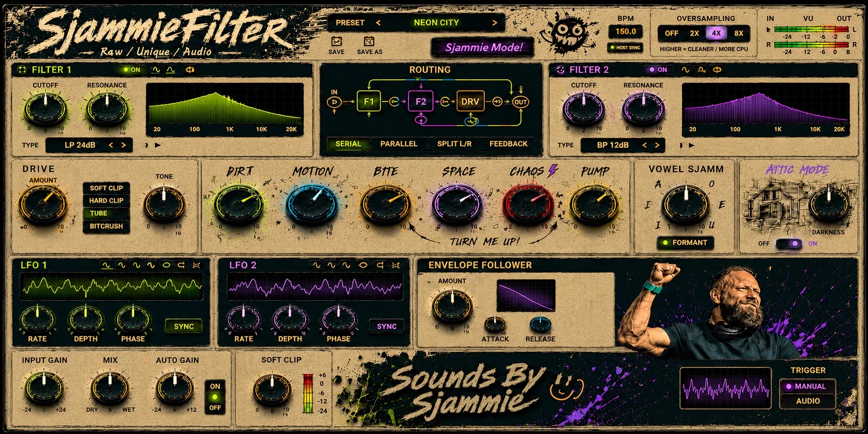Set Auto Gain to OFF
This screenshot has width=868, height=434.
[215, 408]
